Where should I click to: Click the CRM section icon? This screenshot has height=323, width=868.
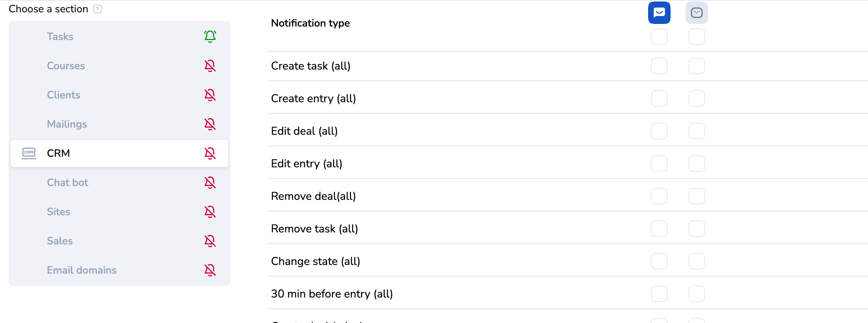click(29, 153)
